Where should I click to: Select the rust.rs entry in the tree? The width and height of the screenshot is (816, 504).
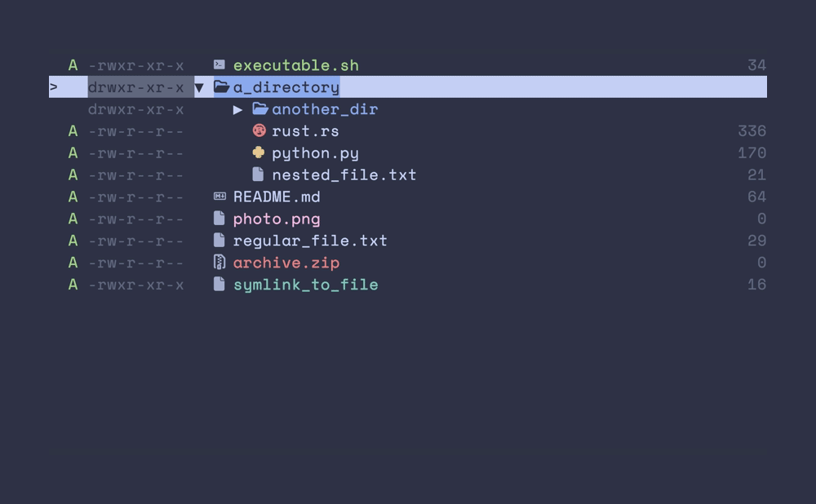coord(305,130)
